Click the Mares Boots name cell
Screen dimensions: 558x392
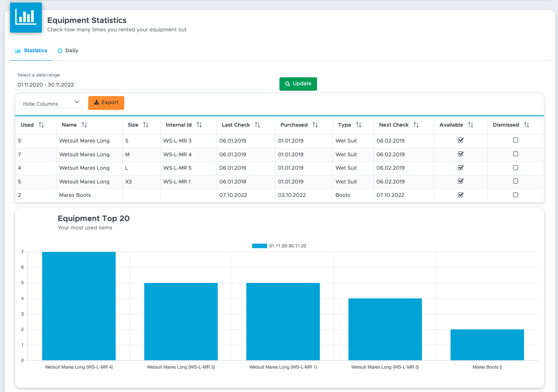(x=89, y=195)
